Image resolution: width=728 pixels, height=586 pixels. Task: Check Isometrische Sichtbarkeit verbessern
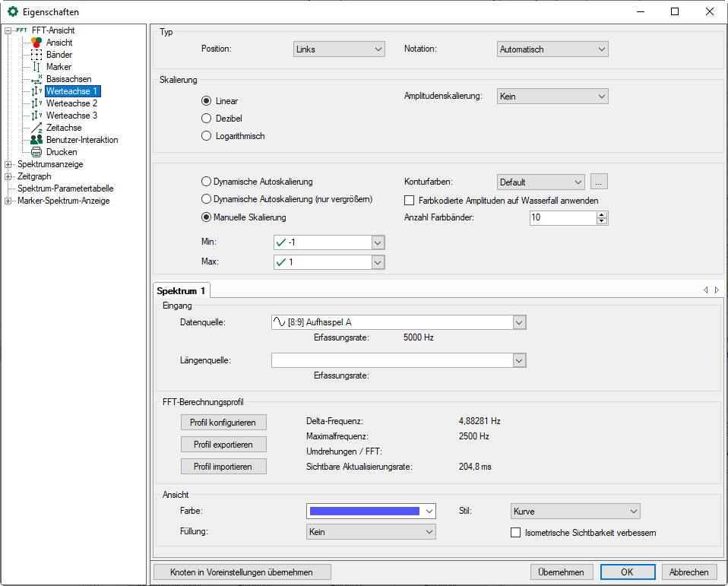[x=516, y=533]
